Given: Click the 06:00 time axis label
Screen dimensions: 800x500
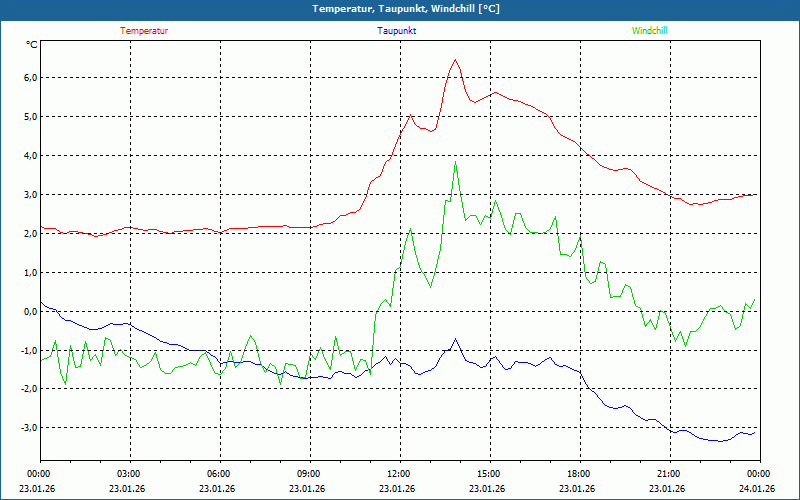Looking at the screenshot, I should (x=219, y=474).
